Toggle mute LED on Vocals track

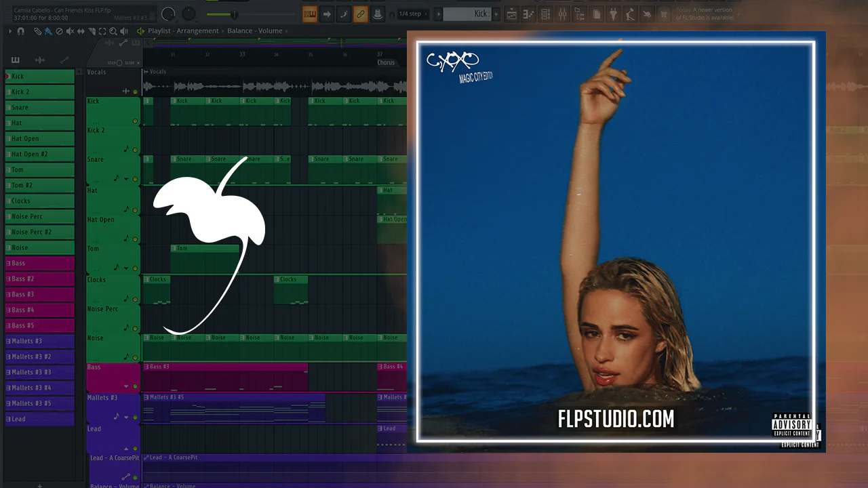click(135, 91)
